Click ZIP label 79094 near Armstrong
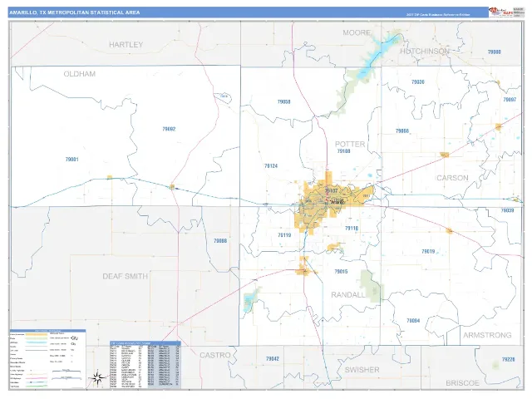The height and width of the screenshot is (399, 532). pyautogui.click(x=413, y=321)
